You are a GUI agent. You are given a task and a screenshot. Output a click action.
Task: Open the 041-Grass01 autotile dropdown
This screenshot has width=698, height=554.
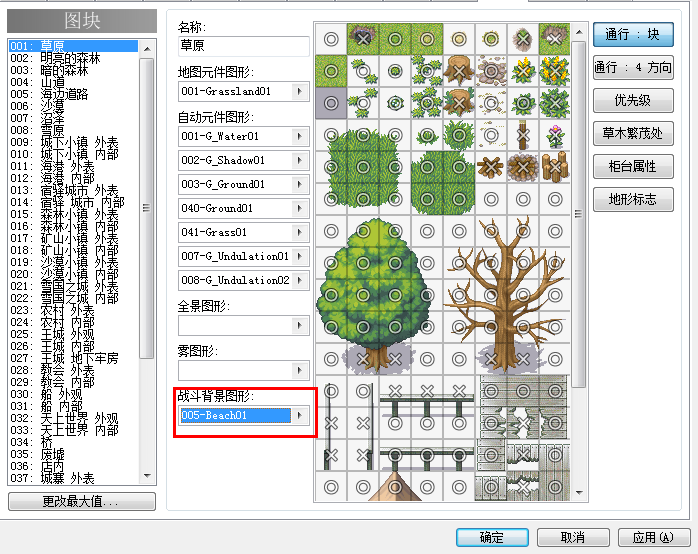point(300,232)
